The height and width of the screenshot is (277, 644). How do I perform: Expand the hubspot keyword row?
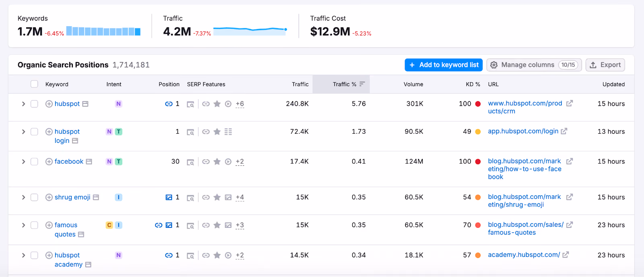point(23,104)
